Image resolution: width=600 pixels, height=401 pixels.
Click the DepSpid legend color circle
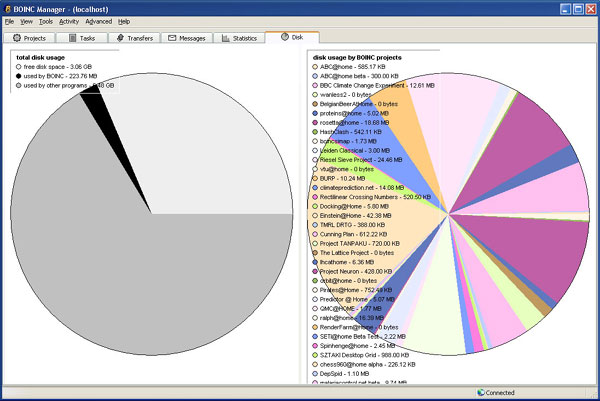(x=315, y=374)
